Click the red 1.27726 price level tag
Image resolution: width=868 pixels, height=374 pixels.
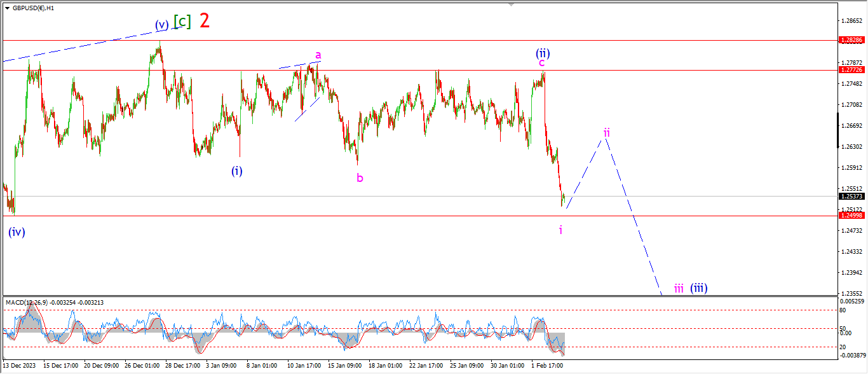click(x=850, y=69)
